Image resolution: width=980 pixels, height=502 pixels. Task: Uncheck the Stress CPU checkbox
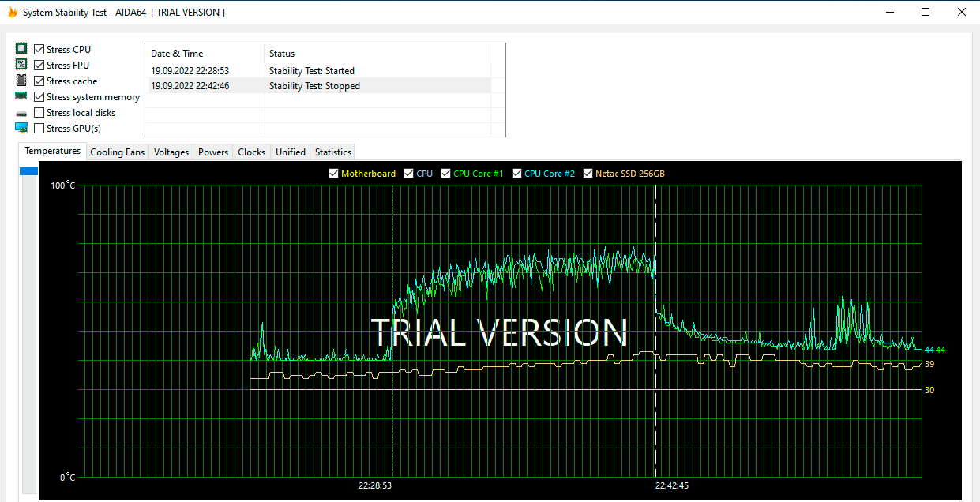click(x=39, y=50)
